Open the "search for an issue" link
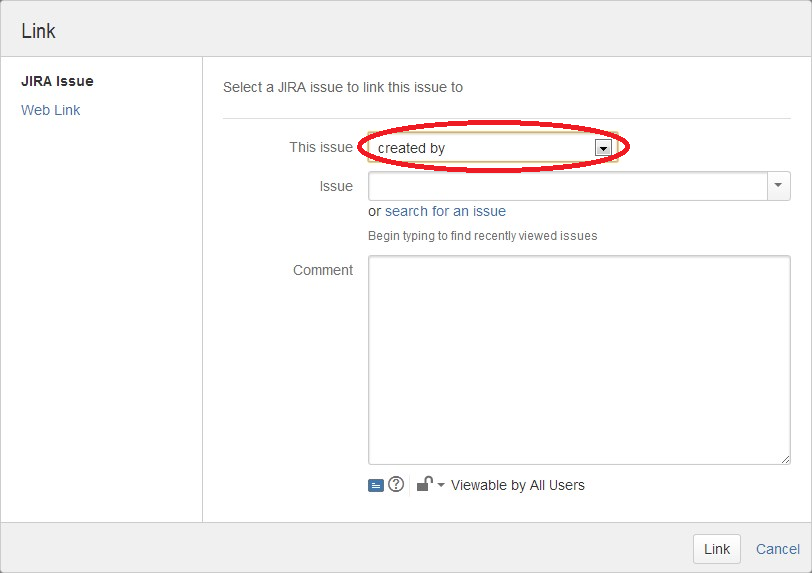Screen dimensions: 812x573 pos(445,211)
